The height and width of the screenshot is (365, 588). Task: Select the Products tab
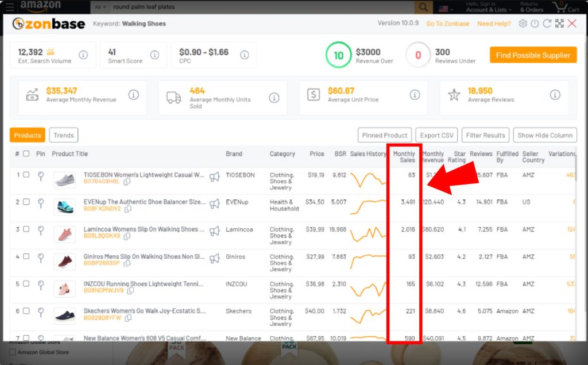point(28,136)
